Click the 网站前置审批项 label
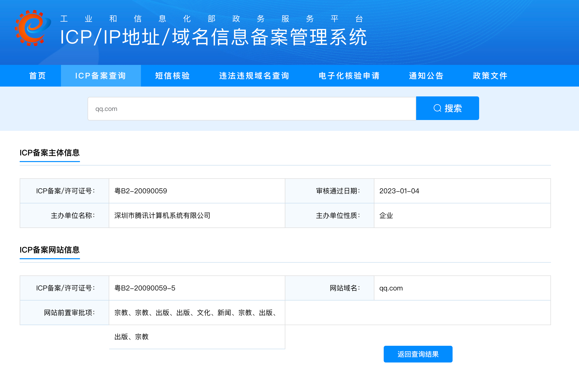 pos(69,313)
